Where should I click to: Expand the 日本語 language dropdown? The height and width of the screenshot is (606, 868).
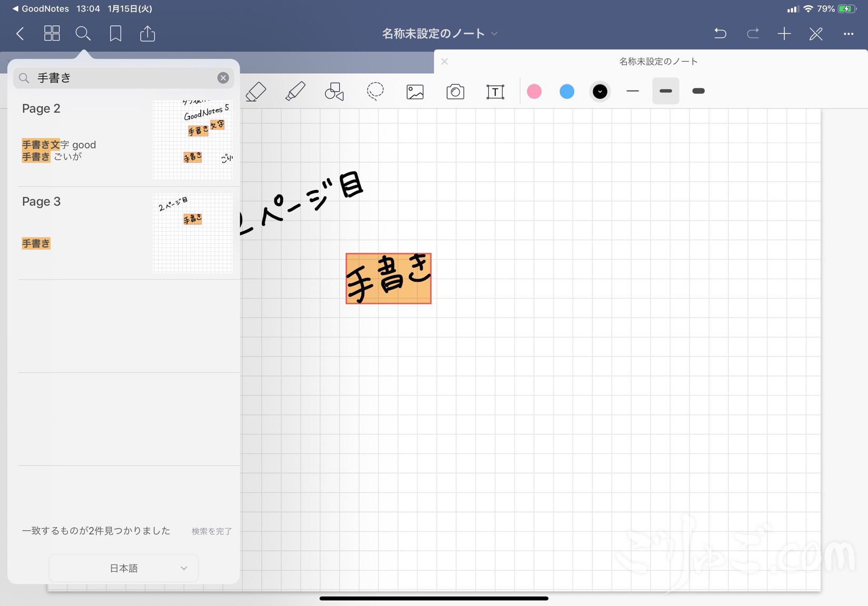pos(124,568)
